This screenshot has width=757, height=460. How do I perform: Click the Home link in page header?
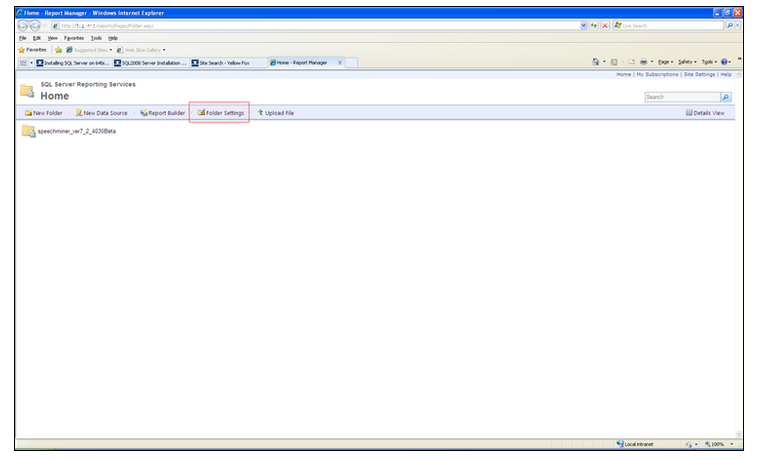coord(623,74)
